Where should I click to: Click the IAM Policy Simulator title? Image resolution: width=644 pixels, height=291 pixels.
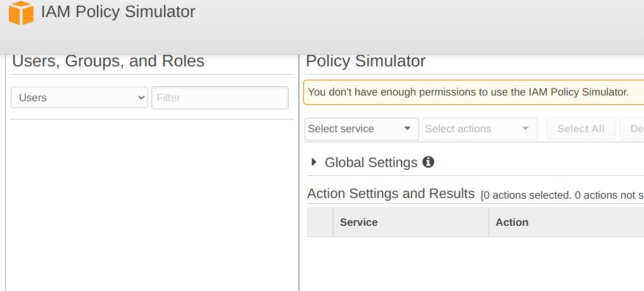point(118,11)
